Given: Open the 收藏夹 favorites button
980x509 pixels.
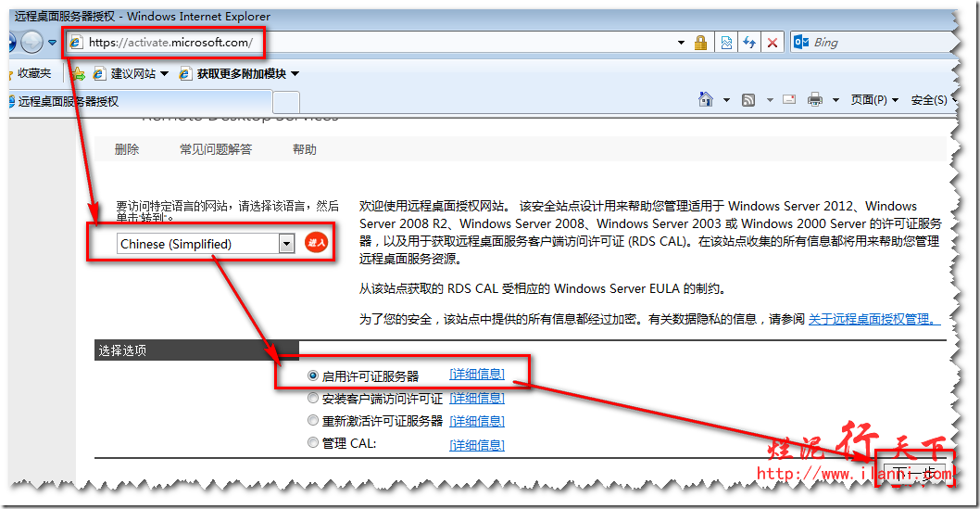Looking at the screenshot, I should pyautogui.click(x=31, y=73).
